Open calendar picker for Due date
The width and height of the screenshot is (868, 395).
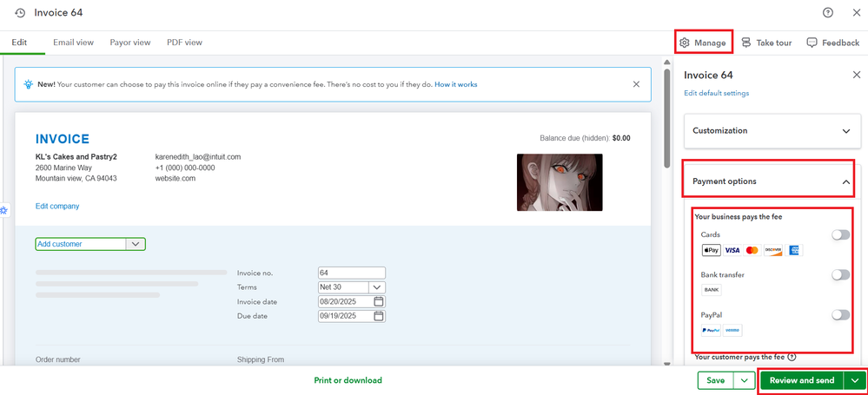point(379,316)
